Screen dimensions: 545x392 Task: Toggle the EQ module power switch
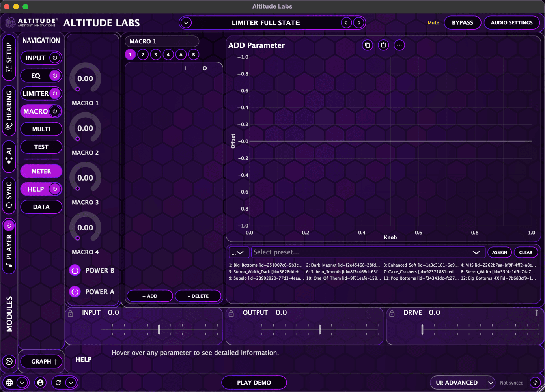tap(55, 76)
